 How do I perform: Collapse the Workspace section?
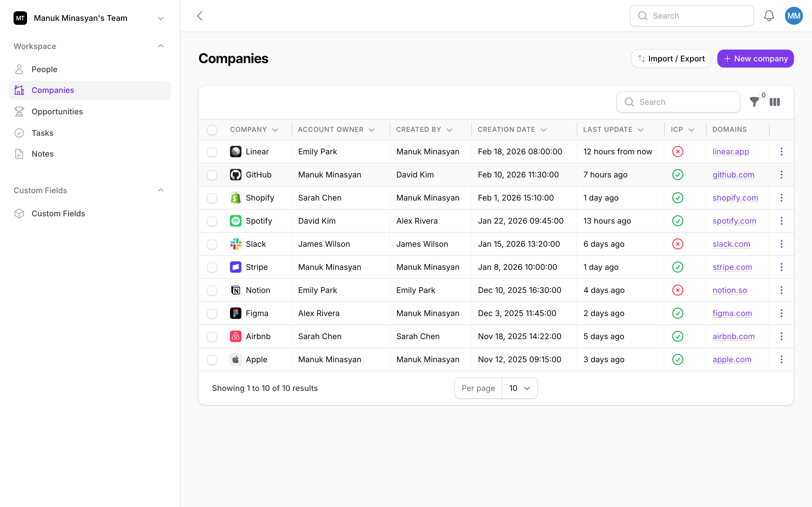(x=161, y=46)
